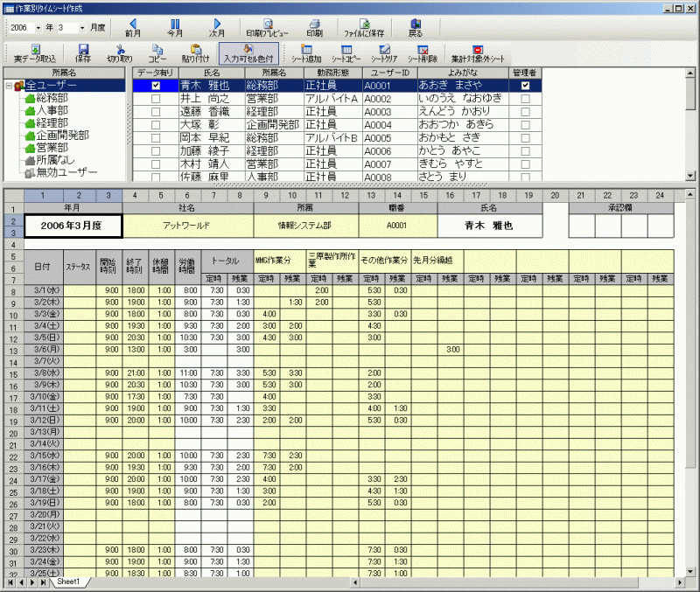The height and width of the screenshot is (592, 700).
Task: Sort user list by 勤務形態 column
Action: tap(333, 73)
